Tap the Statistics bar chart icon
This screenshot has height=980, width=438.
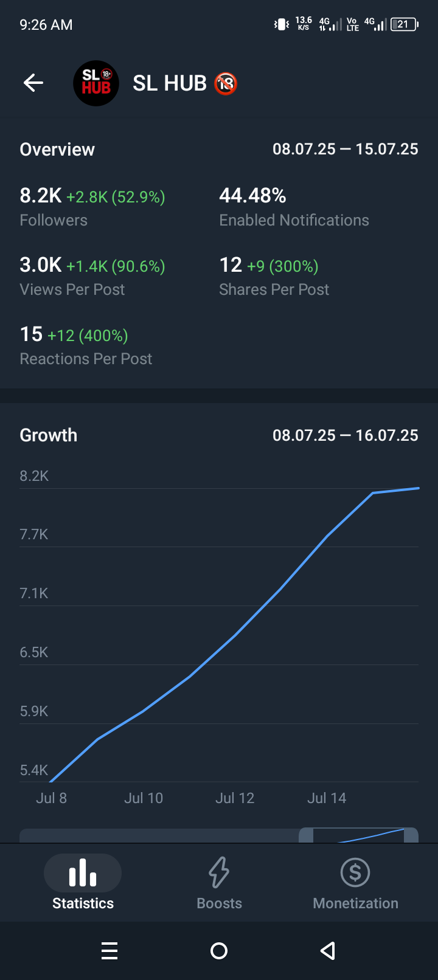pyautogui.click(x=83, y=872)
